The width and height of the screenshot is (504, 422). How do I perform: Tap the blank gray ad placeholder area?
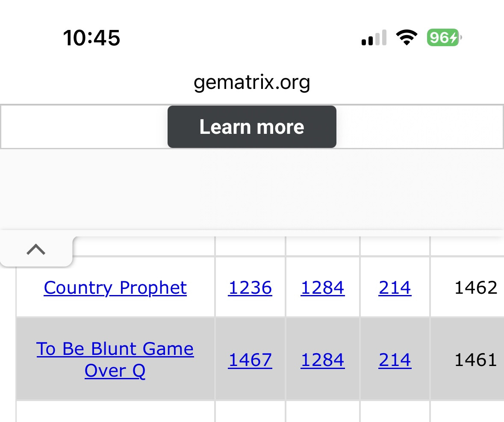pyautogui.click(x=252, y=190)
